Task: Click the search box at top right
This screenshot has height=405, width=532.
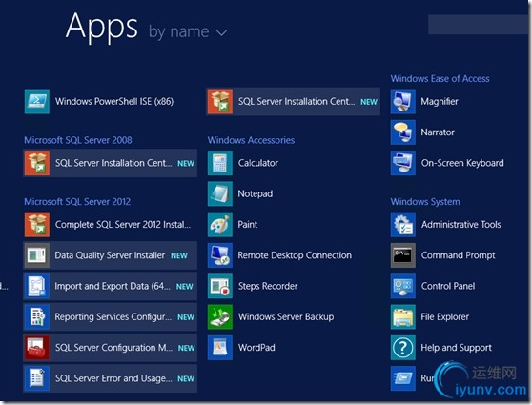Action: tap(479, 25)
